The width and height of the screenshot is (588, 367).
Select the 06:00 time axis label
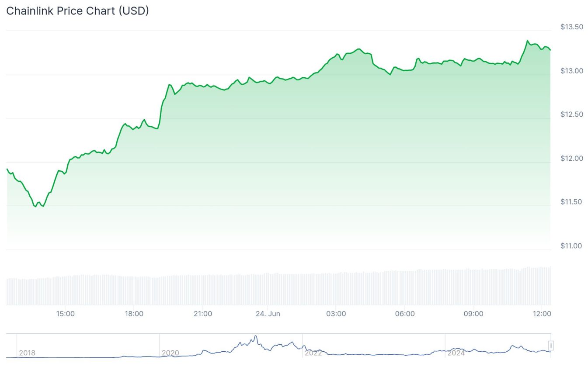point(405,314)
